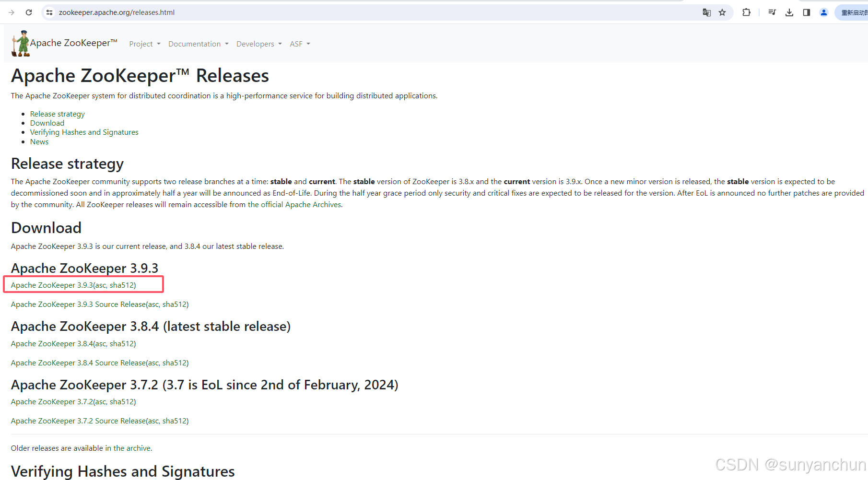Image resolution: width=868 pixels, height=480 pixels.
Task: Toggle the browser side panel icon
Action: click(807, 12)
